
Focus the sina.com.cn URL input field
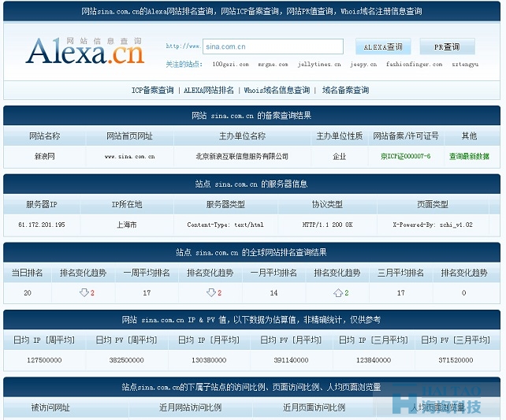point(273,46)
